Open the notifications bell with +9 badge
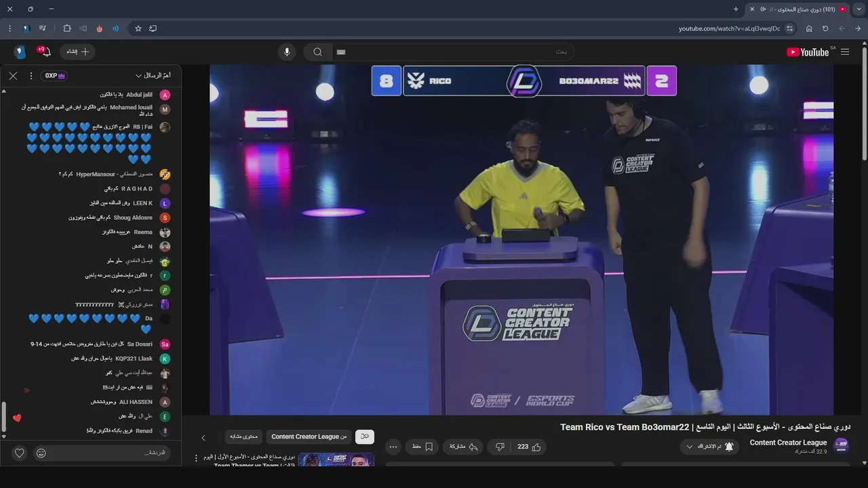The width and height of the screenshot is (868, 488). (45, 52)
